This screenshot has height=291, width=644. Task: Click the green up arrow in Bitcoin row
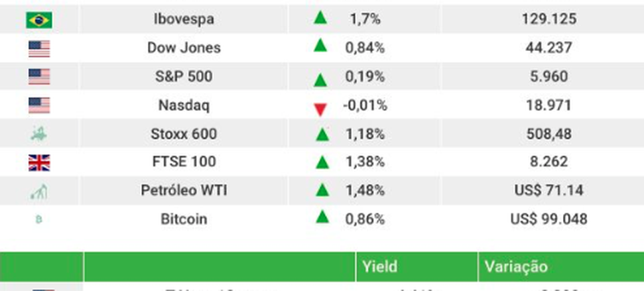click(322, 216)
